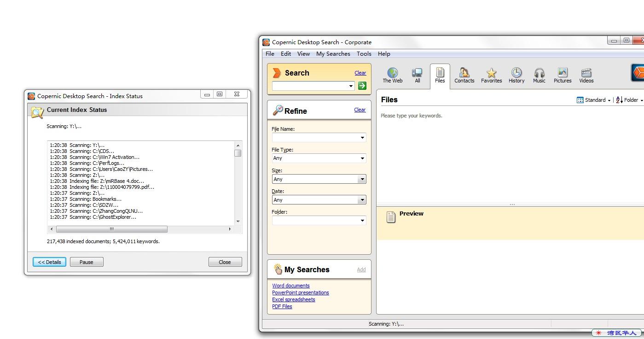Click the log horizontal scrollbar right arrow
Screen dimensions: 644x339
(230, 229)
